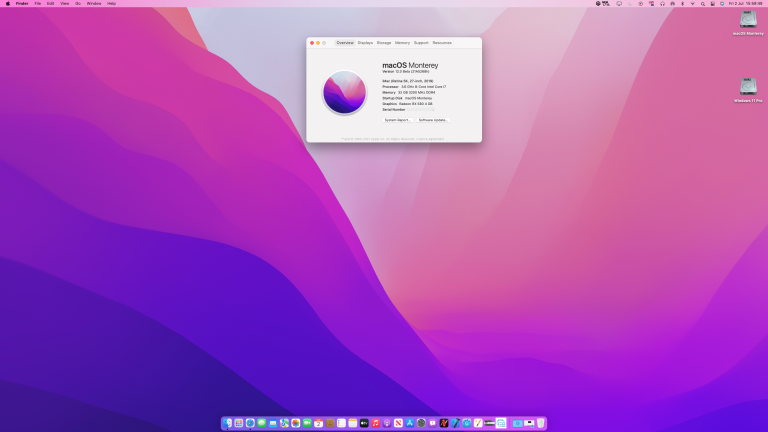Open Control Center in menu bar
This screenshot has height=432, width=768.
pyautogui.click(x=713, y=3)
